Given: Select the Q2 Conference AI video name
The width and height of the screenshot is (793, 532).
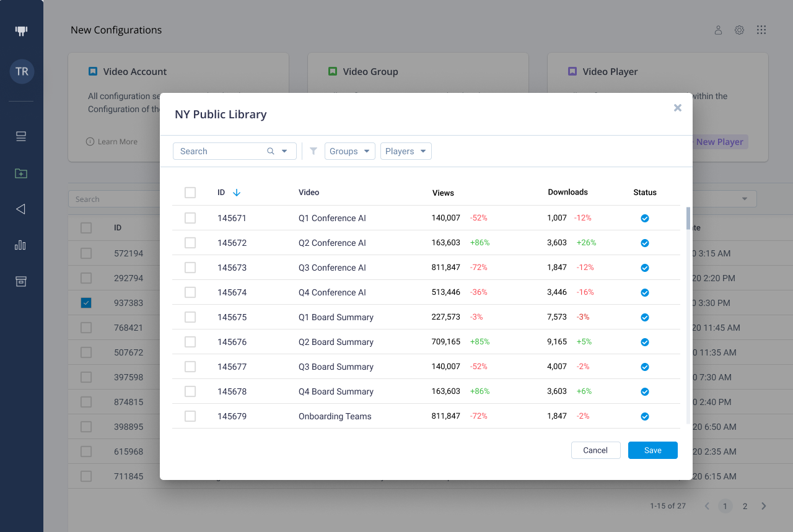Looking at the screenshot, I should point(332,243).
